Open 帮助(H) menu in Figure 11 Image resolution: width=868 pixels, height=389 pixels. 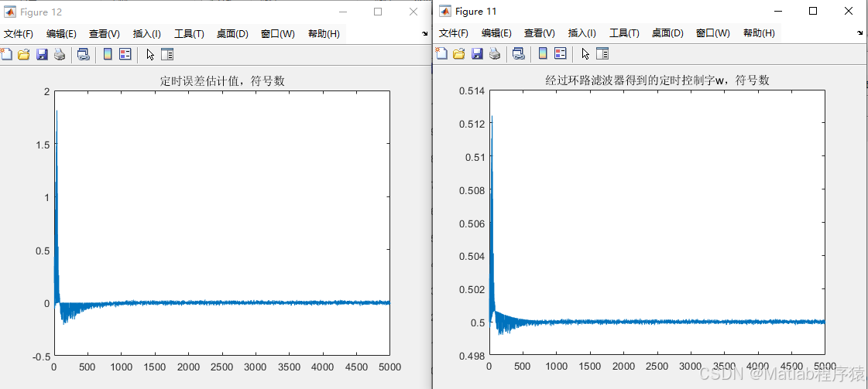pos(759,33)
